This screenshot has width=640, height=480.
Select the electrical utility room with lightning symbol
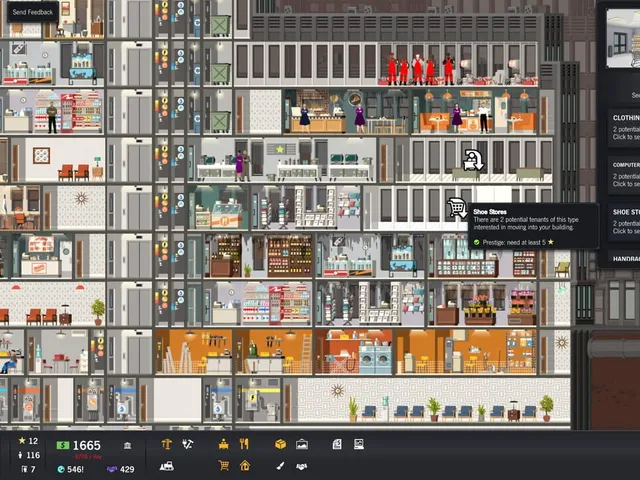pos(258,400)
